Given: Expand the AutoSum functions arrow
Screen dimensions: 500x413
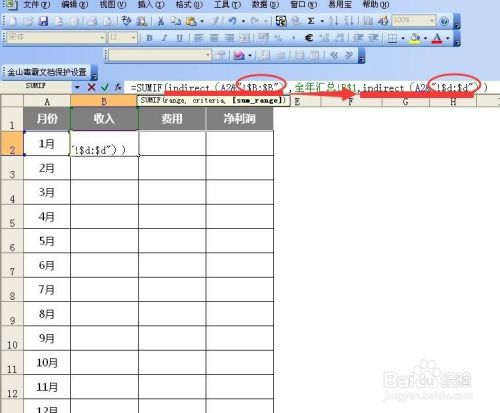Looking at the screenshot, I should (x=322, y=21).
